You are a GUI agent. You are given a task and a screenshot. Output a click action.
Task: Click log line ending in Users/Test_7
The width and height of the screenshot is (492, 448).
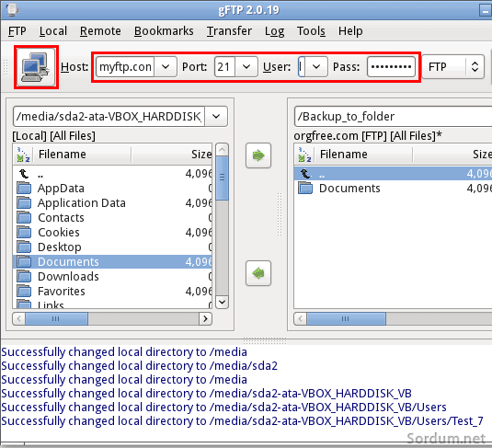click(x=242, y=421)
